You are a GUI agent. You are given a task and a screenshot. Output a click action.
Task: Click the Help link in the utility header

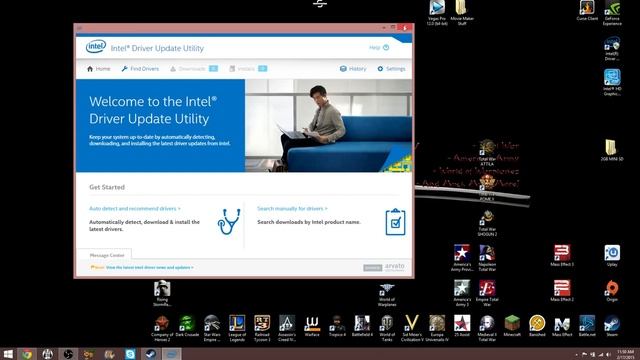pyautogui.click(x=379, y=48)
